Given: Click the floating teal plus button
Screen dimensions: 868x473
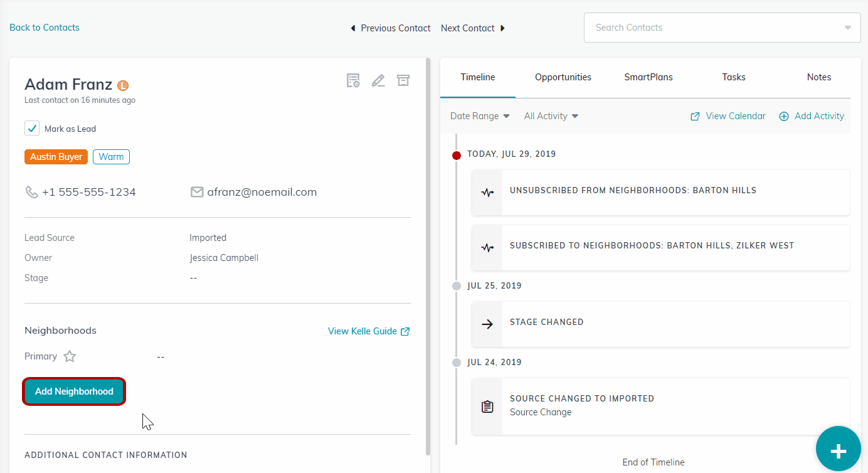Looking at the screenshot, I should tap(839, 449).
